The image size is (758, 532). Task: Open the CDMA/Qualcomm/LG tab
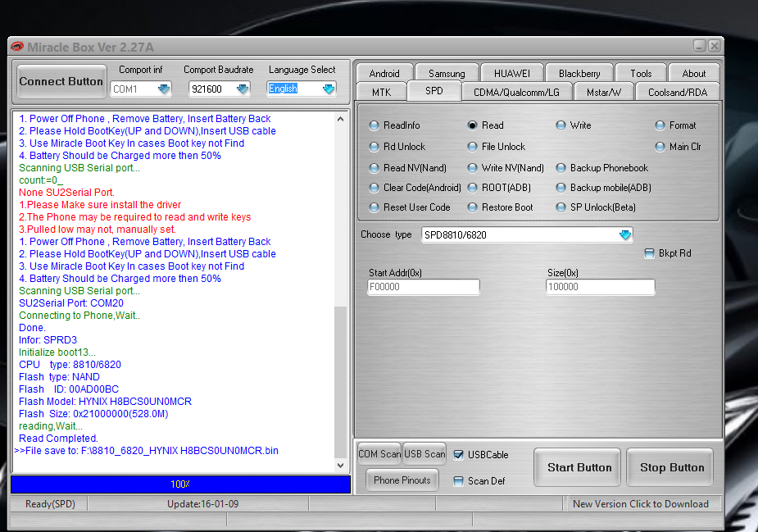516,92
